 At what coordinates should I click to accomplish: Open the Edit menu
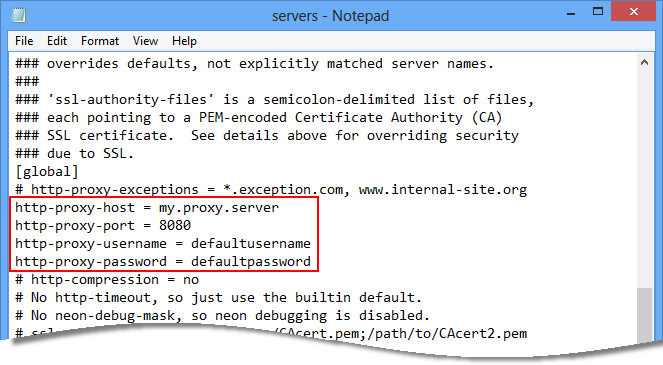[x=57, y=41]
